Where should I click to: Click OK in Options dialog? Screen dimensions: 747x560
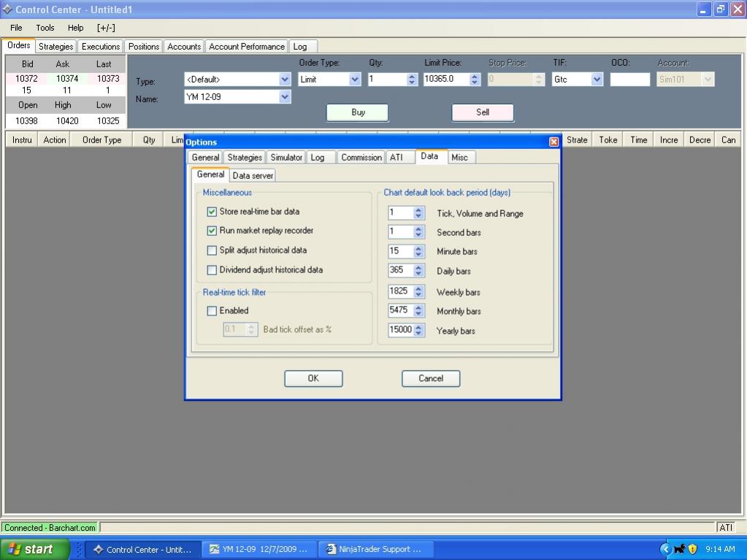point(313,378)
